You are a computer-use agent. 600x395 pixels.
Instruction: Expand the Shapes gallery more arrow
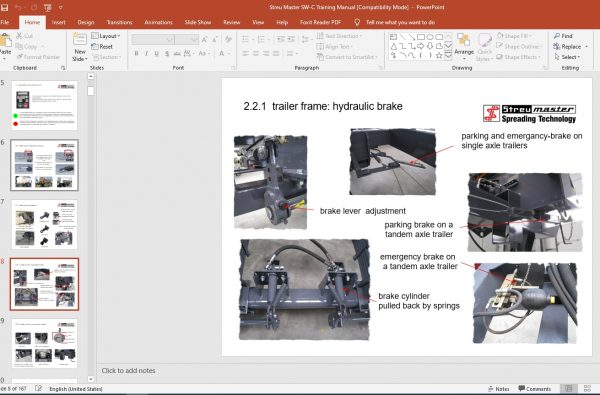coord(448,55)
